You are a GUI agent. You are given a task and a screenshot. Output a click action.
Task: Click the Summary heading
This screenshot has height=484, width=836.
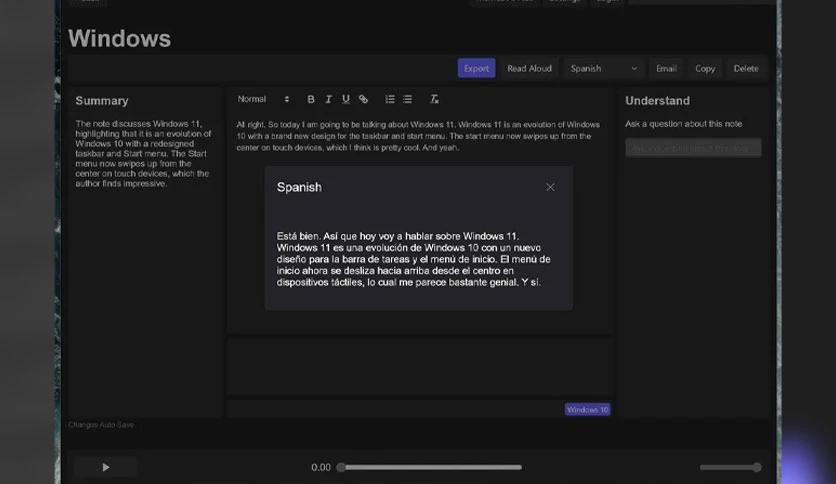tap(102, 101)
